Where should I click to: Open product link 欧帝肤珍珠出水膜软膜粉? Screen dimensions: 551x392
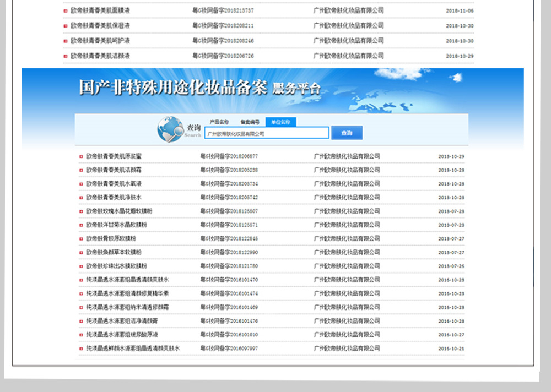[x=116, y=265]
